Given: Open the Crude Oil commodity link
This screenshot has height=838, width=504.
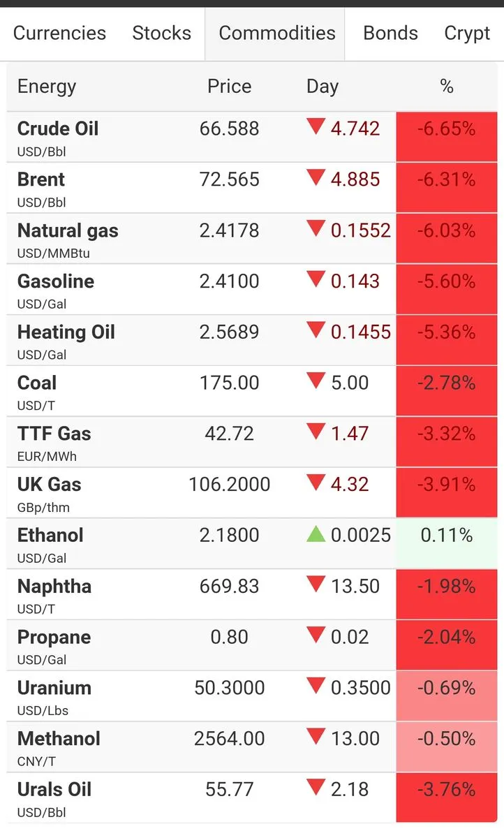Looking at the screenshot, I should click(x=58, y=128).
